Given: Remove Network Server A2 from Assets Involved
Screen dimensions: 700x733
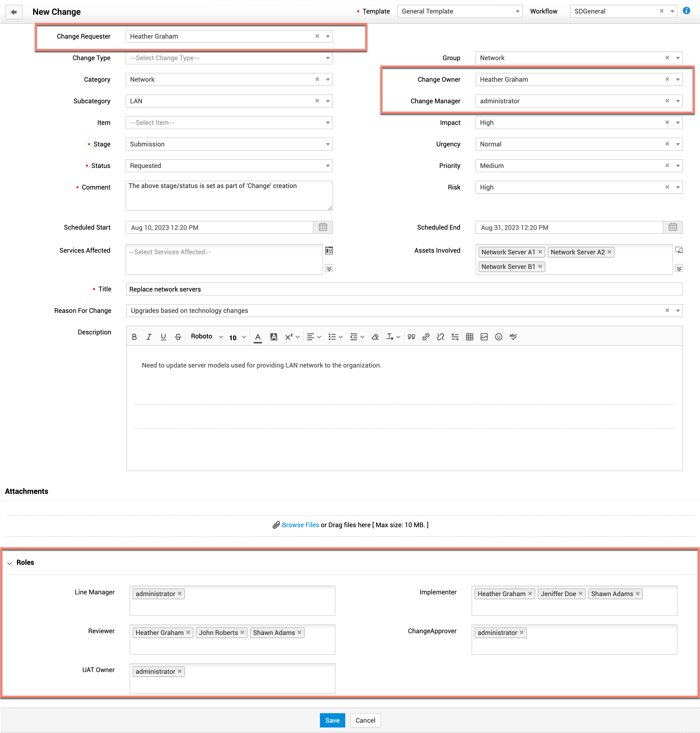Looking at the screenshot, I should pos(609,252).
